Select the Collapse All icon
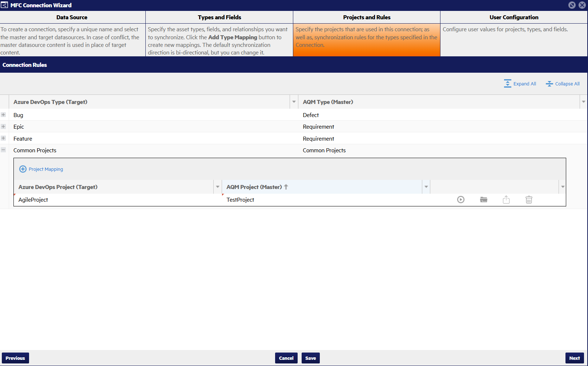 point(549,83)
